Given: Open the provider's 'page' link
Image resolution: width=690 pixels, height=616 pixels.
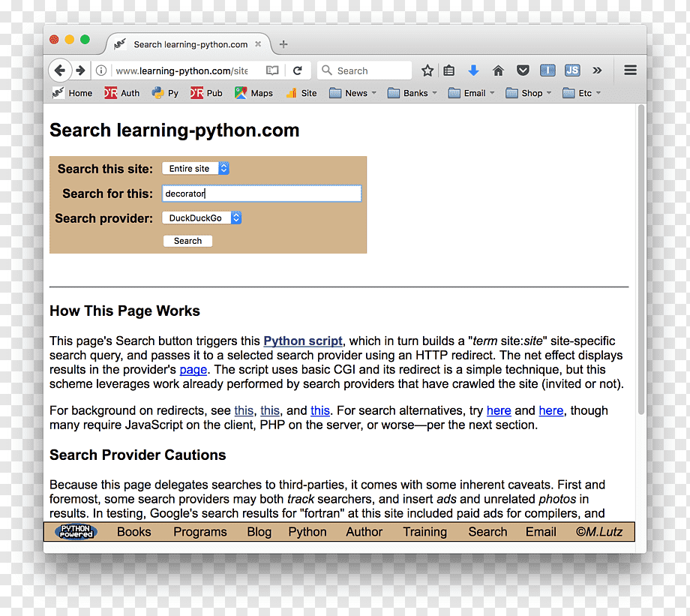Looking at the screenshot, I should coord(193,369).
